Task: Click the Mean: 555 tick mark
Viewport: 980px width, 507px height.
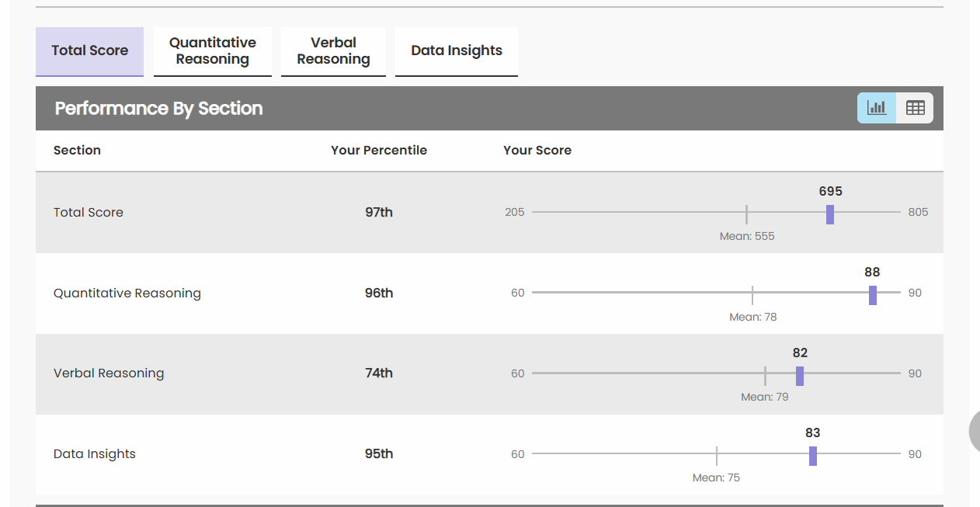Action: click(x=746, y=214)
